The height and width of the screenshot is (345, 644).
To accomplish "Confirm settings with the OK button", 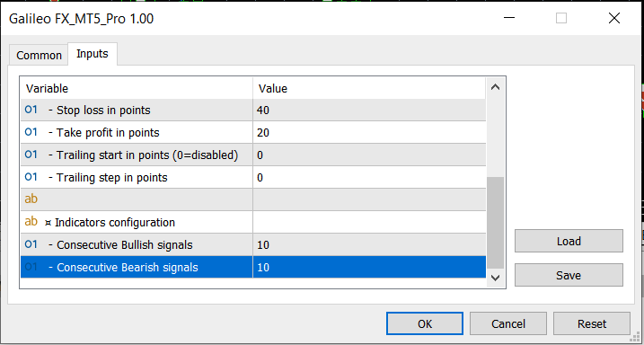I will tap(425, 323).
